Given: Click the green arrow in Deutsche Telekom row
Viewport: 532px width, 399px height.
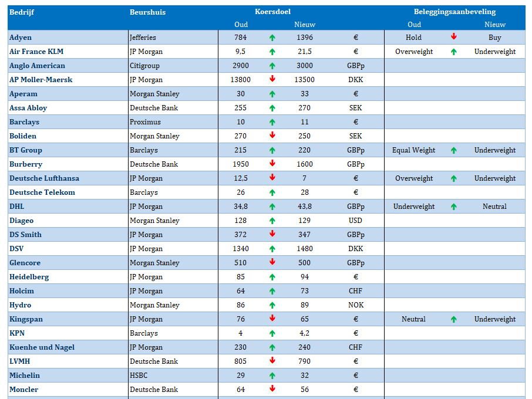Looking at the screenshot, I should click(272, 192).
